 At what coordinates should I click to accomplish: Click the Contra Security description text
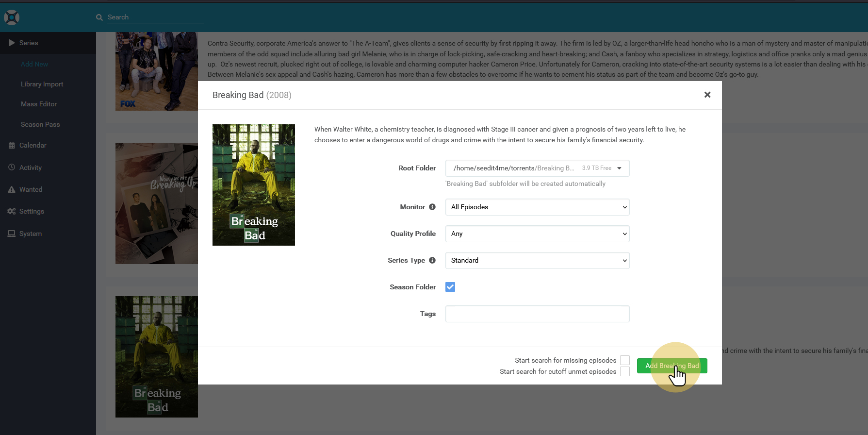click(x=538, y=59)
